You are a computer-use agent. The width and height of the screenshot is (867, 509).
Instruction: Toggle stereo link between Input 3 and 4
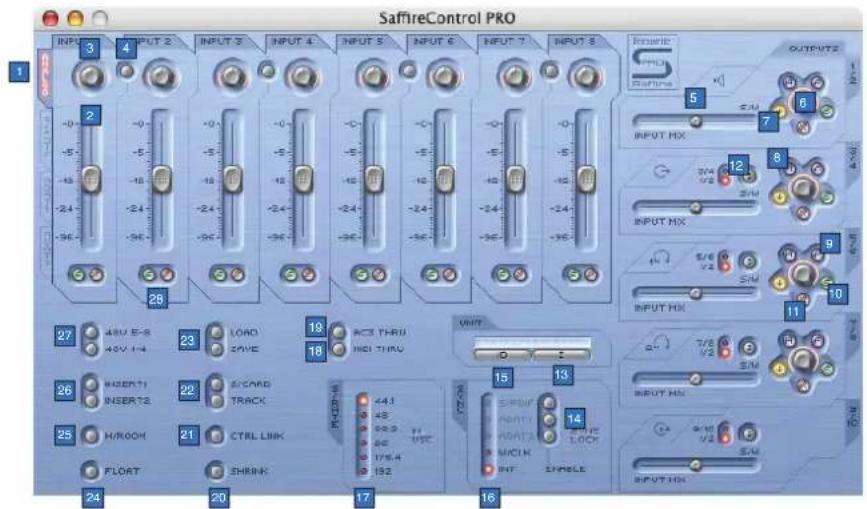(x=268, y=71)
